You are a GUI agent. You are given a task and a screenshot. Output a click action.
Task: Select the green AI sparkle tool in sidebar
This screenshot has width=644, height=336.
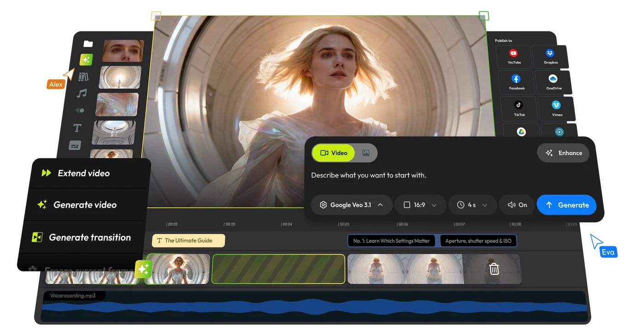(x=86, y=60)
